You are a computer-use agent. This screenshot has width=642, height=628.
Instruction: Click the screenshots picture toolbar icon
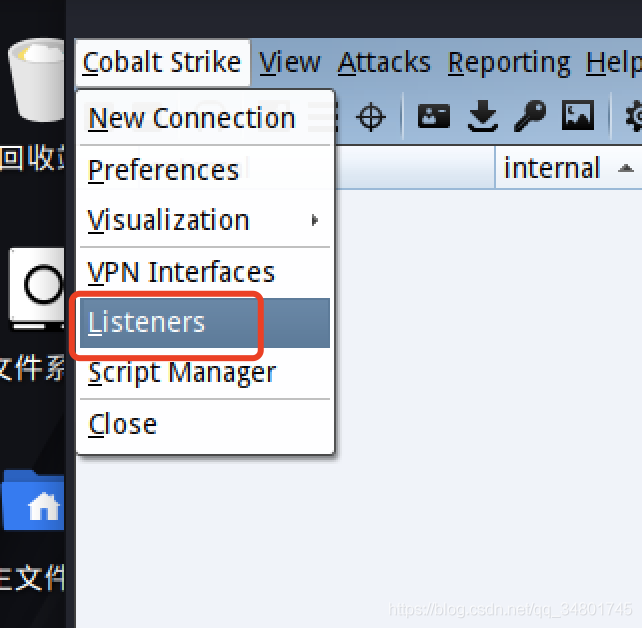coord(578,115)
